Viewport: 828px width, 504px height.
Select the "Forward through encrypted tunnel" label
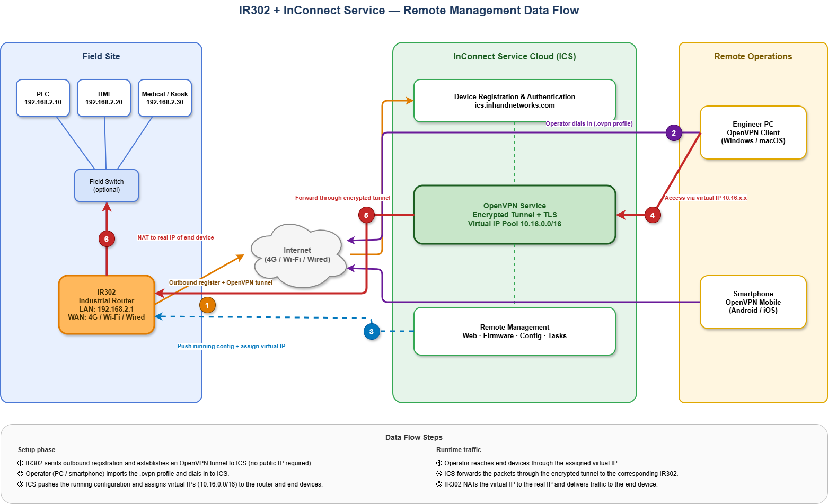tap(342, 198)
